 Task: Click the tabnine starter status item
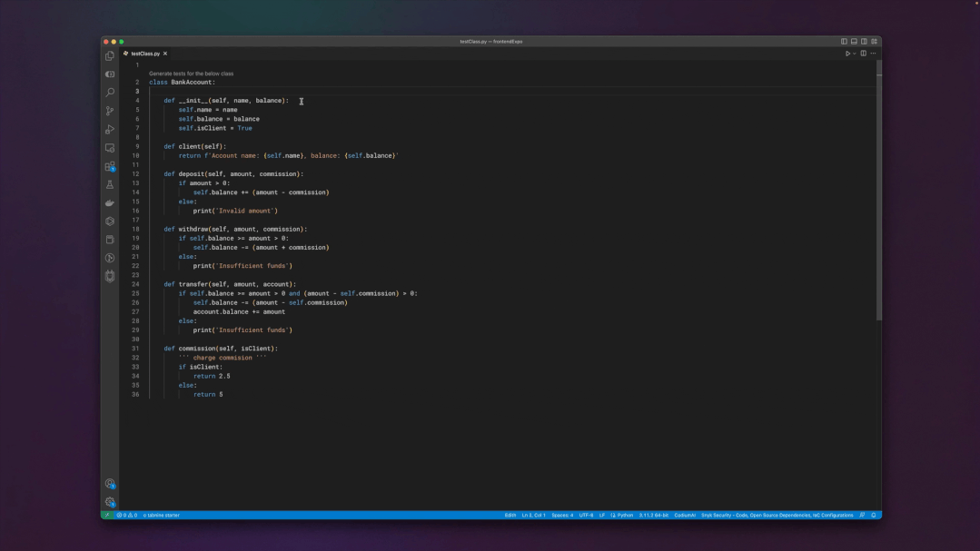coord(162,516)
